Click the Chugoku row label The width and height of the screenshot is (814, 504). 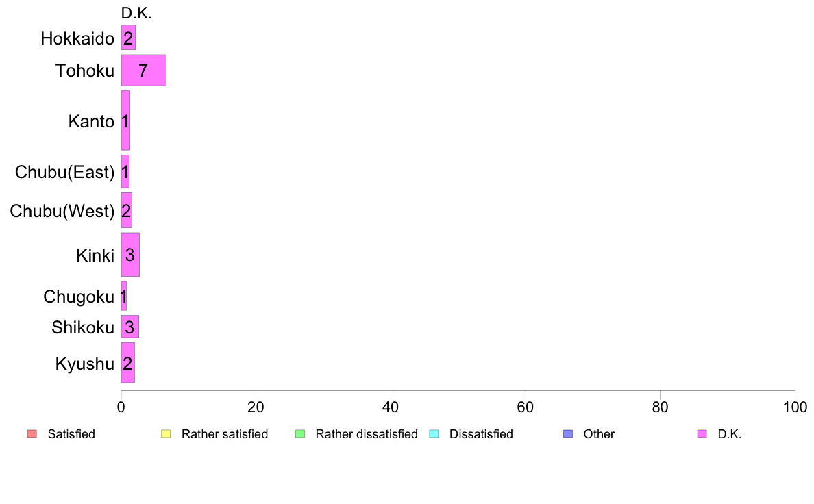pos(78,297)
